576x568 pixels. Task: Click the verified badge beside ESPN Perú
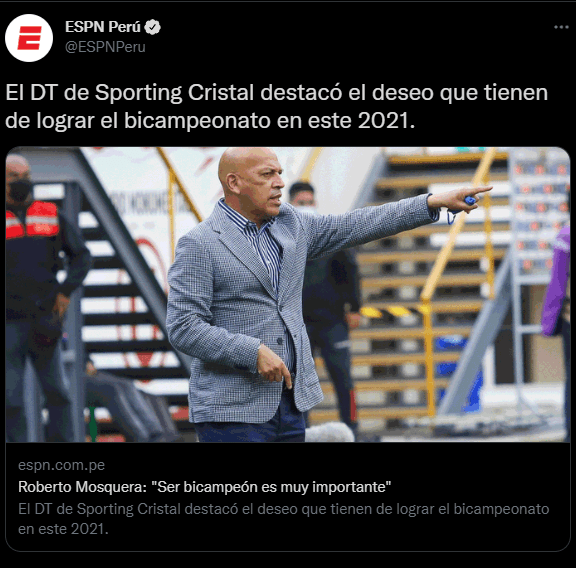[x=152, y=27]
